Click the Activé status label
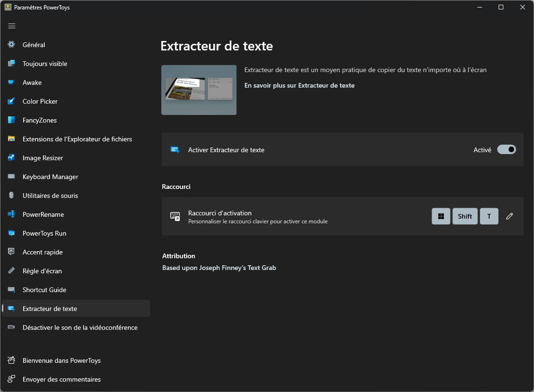Image resolution: width=534 pixels, height=392 pixels. point(482,150)
